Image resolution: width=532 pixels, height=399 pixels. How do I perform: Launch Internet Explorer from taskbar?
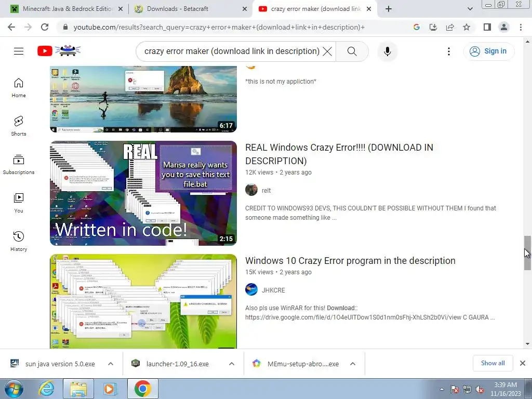[x=46, y=389]
